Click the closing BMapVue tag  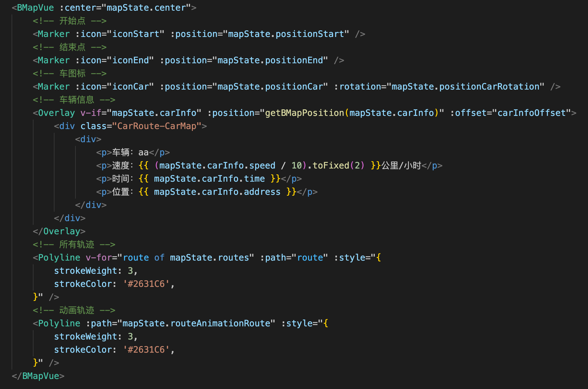[x=38, y=376]
